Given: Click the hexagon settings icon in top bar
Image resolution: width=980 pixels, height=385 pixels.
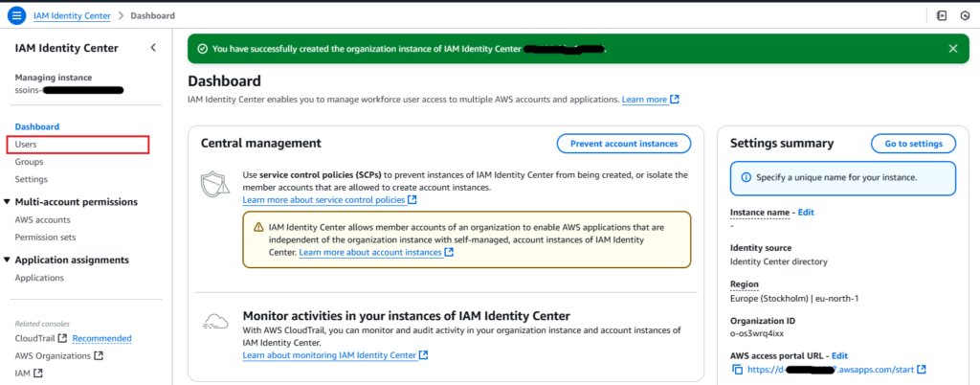Looking at the screenshot, I should click(965, 15).
